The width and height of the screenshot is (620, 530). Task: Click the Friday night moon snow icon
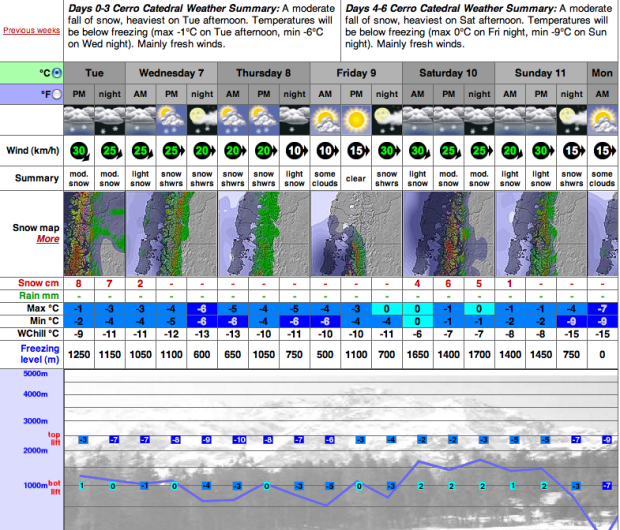point(387,120)
